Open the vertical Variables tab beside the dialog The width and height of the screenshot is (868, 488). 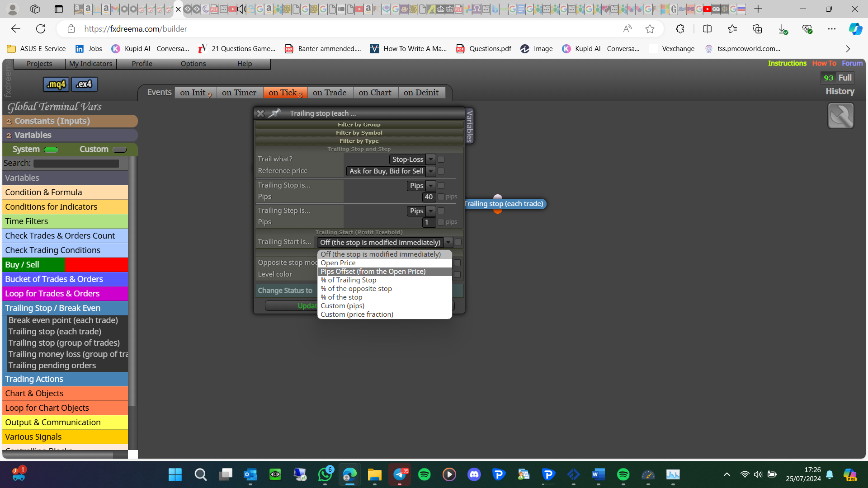(469, 126)
